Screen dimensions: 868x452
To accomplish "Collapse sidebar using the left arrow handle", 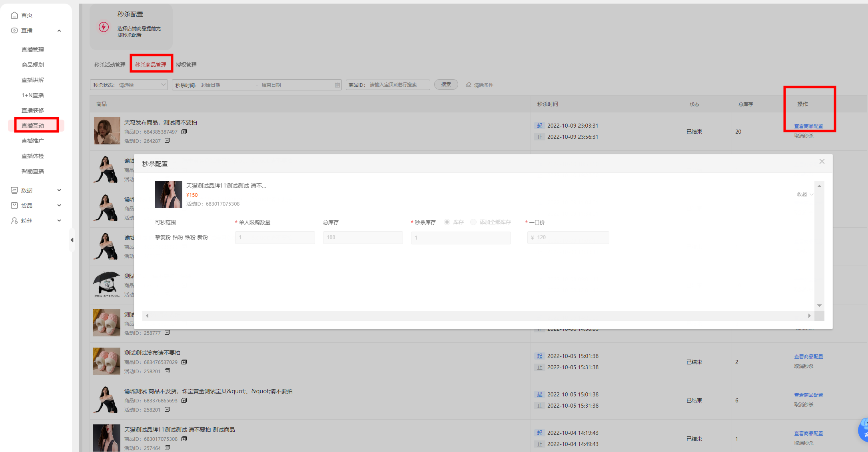I will [72, 240].
